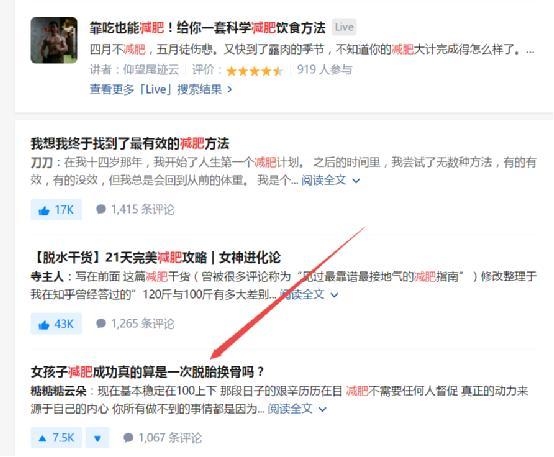Open the Live lecture thumbnail image
554x457 pixels.
tap(54, 40)
